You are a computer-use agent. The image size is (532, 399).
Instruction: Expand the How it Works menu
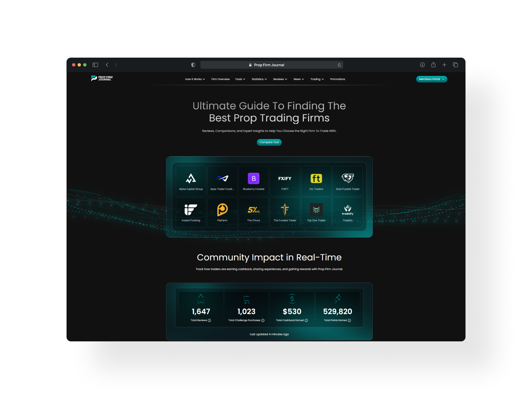coord(195,79)
